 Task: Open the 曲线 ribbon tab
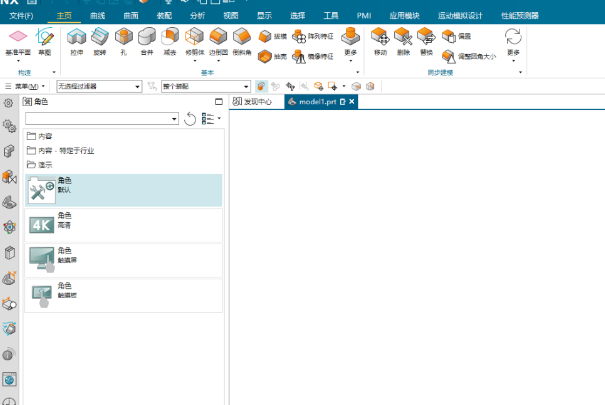pyautogui.click(x=97, y=16)
